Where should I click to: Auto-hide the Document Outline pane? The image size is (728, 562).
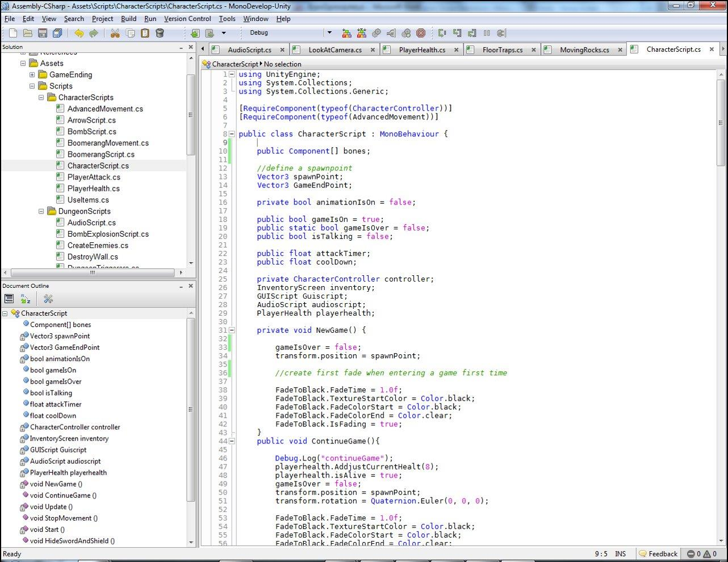coord(181,286)
